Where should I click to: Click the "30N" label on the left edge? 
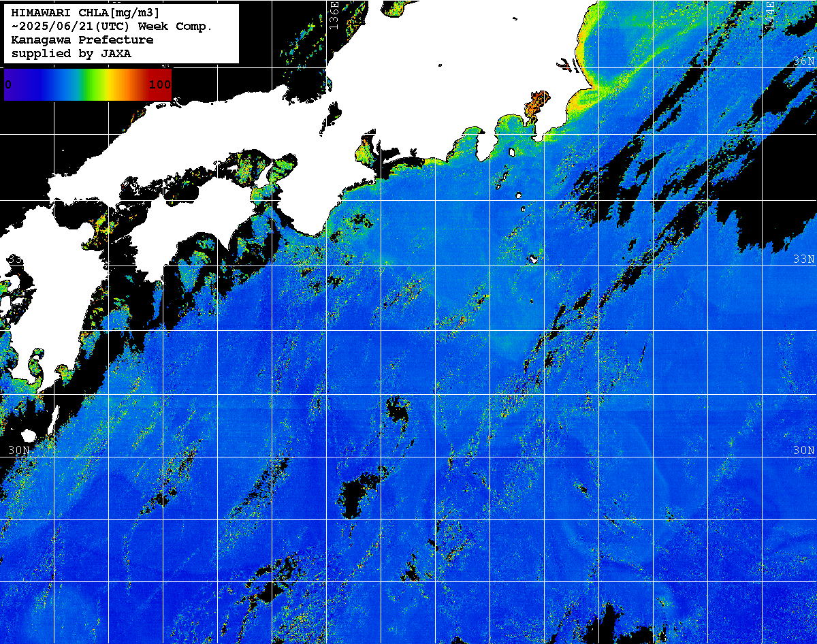click(x=19, y=451)
